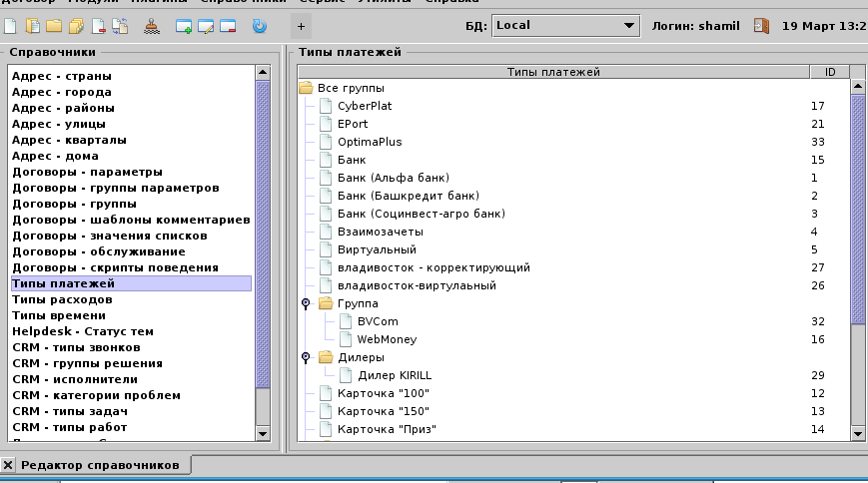Collapse the Группа folder in payment tree

306,303
